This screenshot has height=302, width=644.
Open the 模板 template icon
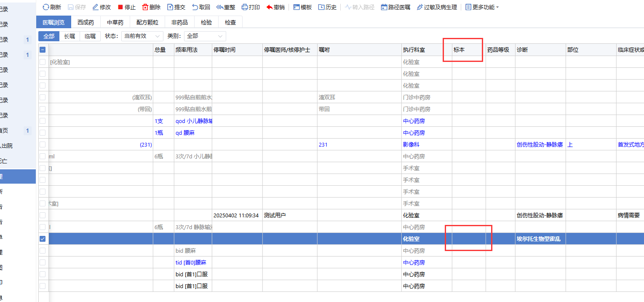coord(297,7)
